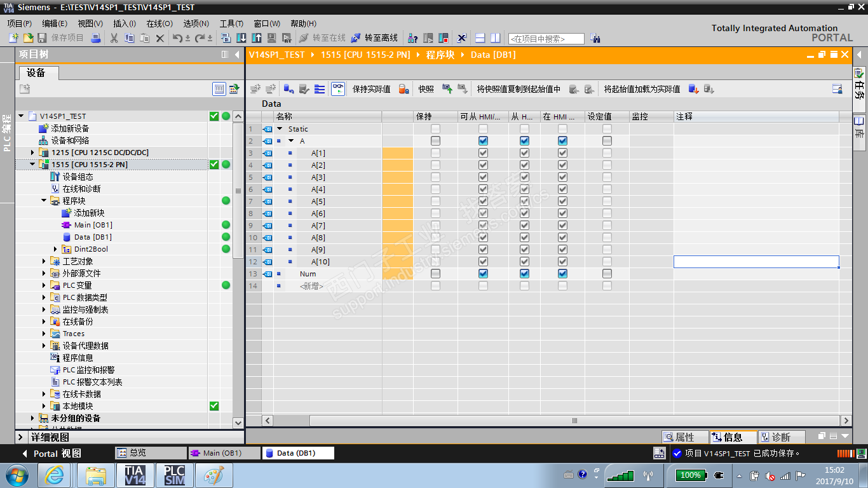Image resolution: width=868 pixels, height=488 pixels.
Task: Open the 项目(P) menu
Action: [20, 24]
